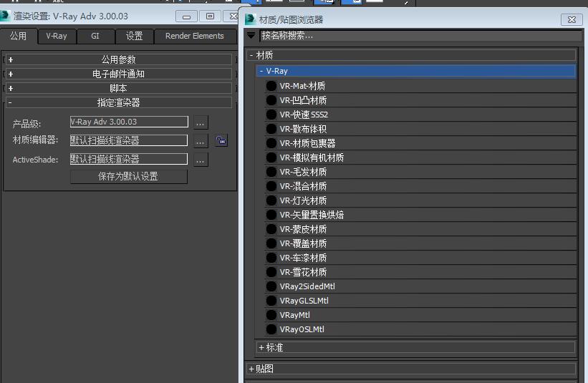Select VR-模拟有机材质
This screenshot has width=588, height=383.
[x=420, y=157]
